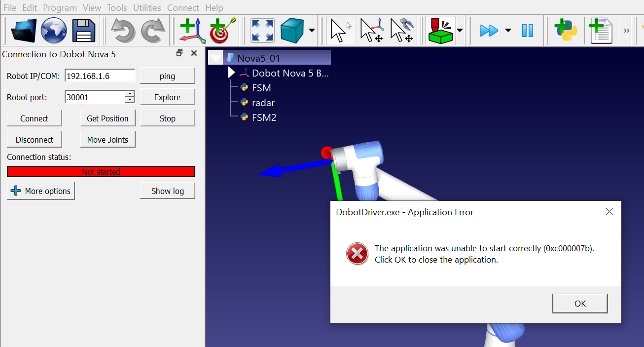Expand the Dobot Nova 5 Base tree node
This screenshot has width=644, height=347.
click(231, 73)
